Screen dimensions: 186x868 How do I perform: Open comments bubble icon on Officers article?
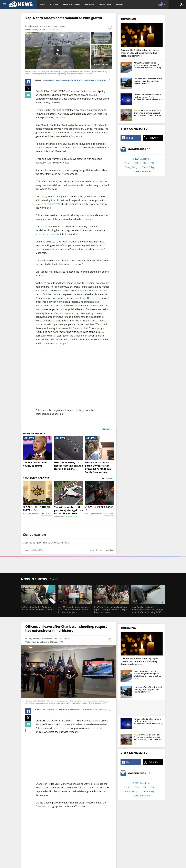[x=28, y=731]
